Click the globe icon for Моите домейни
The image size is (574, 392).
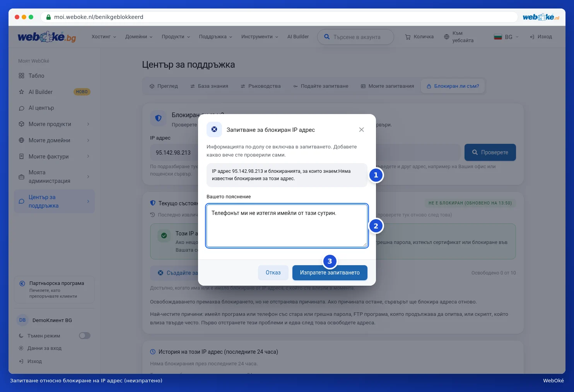(x=21, y=140)
